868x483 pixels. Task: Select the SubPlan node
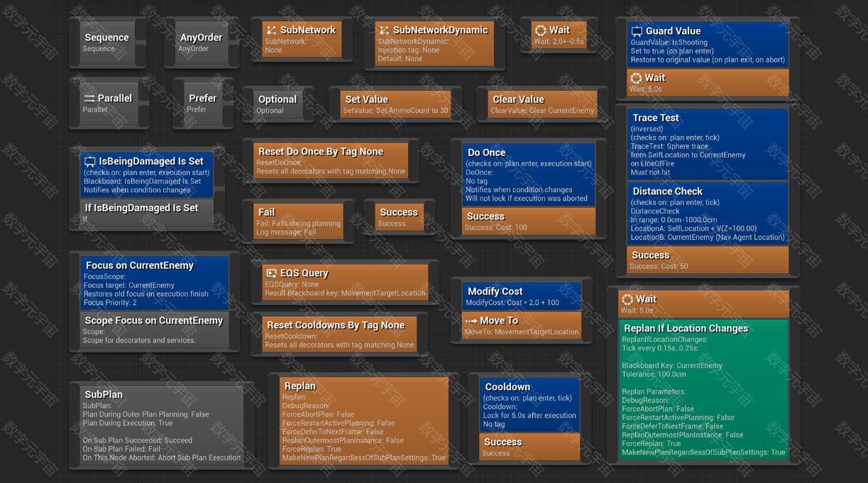161,425
